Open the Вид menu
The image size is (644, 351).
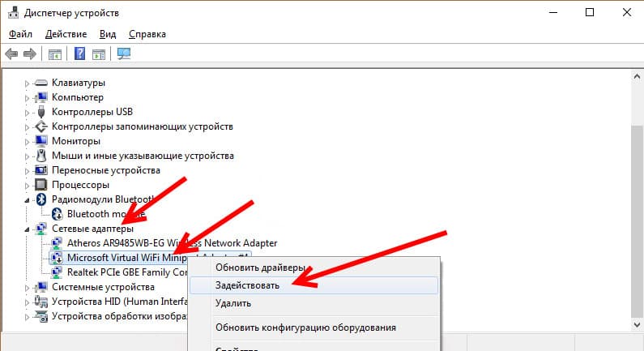coord(108,34)
